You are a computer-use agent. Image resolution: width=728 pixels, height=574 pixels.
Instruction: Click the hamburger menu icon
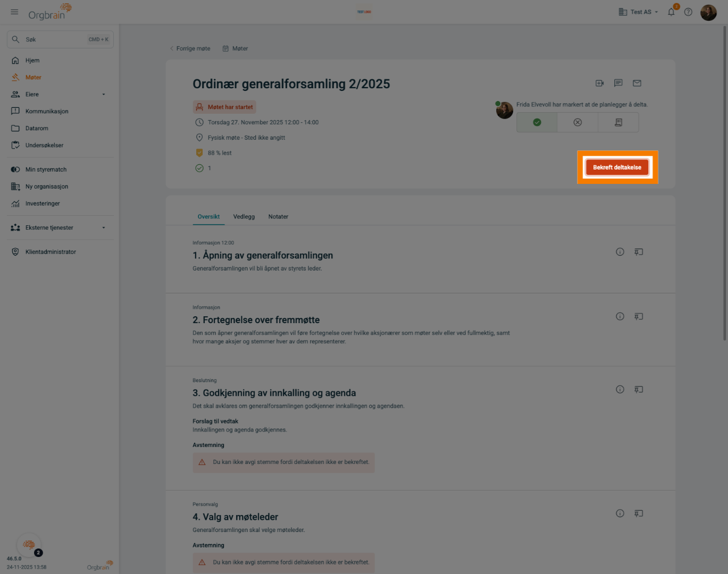pos(14,12)
